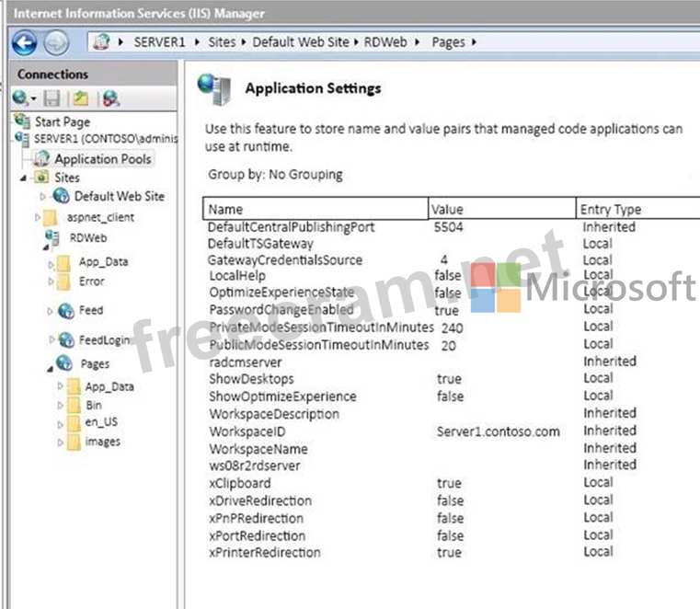Click the home icon in the address bar

tap(102, 42)
